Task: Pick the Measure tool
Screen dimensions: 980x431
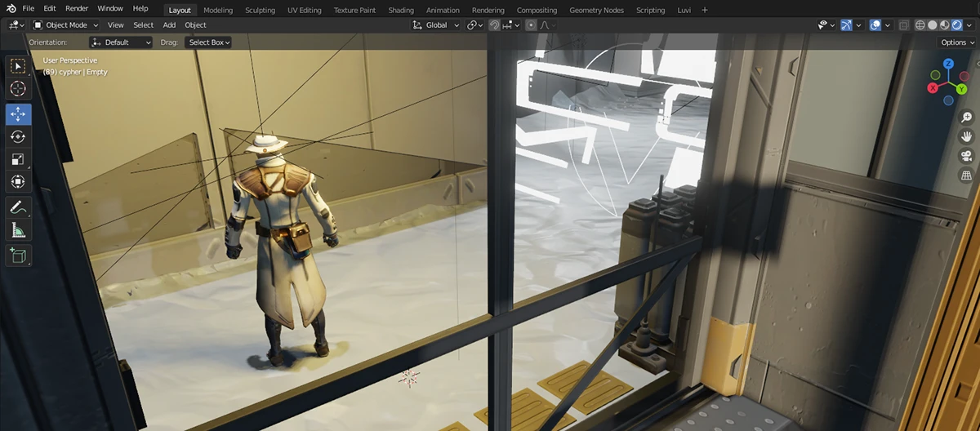Action: (18, 231)
